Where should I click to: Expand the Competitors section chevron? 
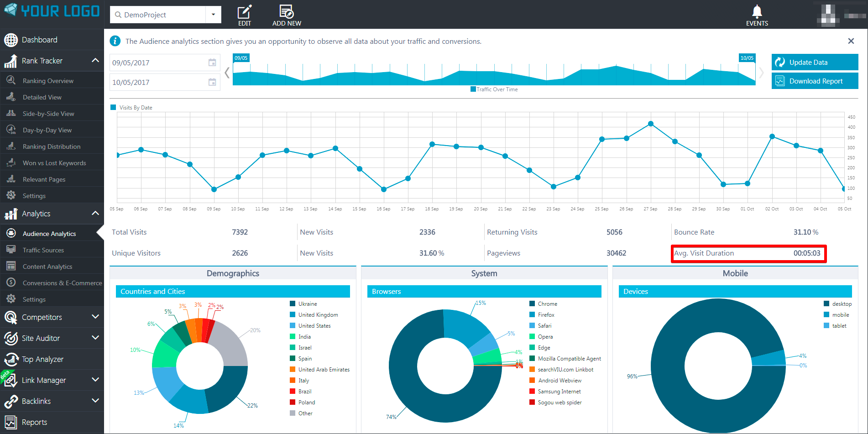tap(95, 317)
